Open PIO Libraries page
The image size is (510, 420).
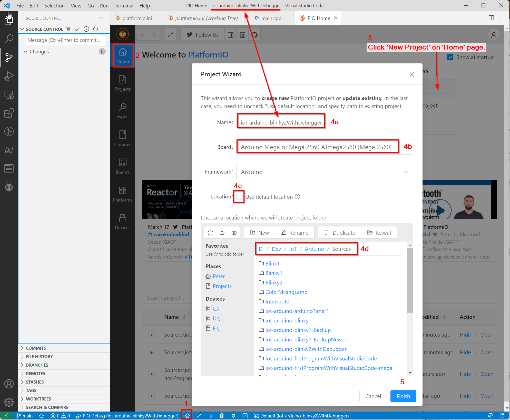pos(123,138)
